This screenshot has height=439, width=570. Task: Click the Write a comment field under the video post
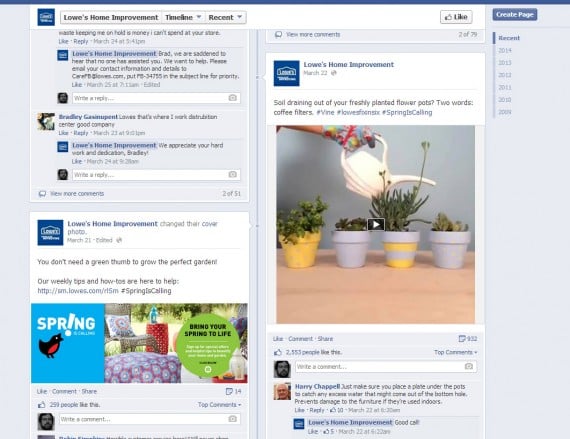pos(386,367)
